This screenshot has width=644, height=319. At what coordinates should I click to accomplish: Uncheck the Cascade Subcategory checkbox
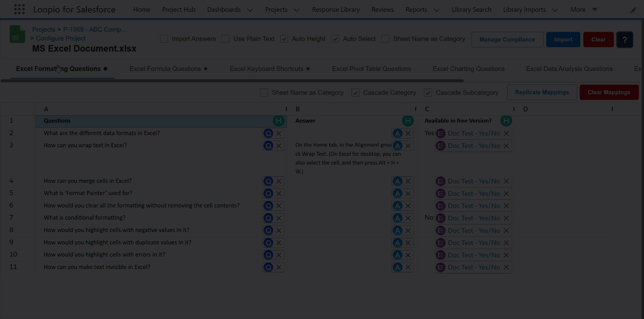[x=428, y=93]
